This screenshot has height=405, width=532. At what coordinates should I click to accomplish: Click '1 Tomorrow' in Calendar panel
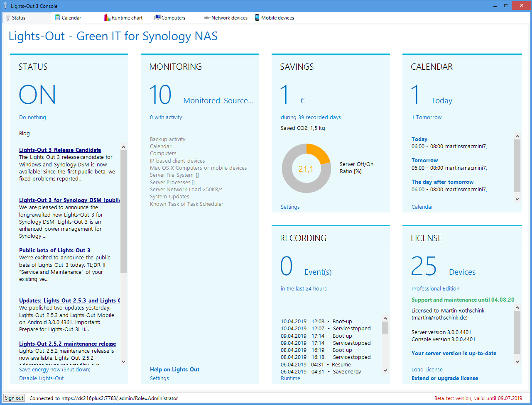(427, 117)
